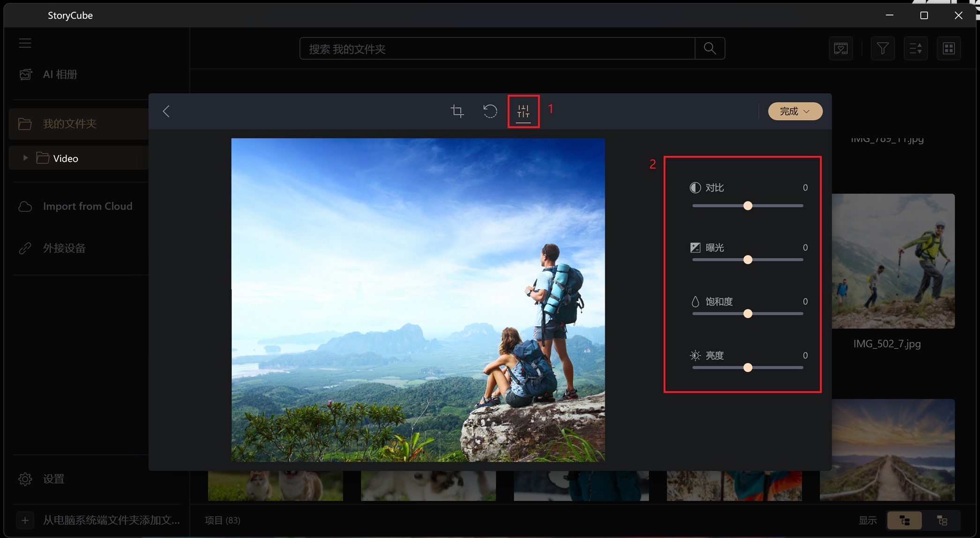The image size is (980, 538).
Task: Click the IMG_502_7.jpg filename
Action: click(887, 344)
